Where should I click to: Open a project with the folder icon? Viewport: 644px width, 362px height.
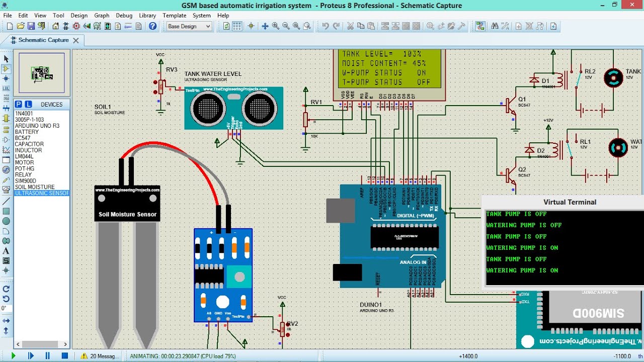click(x=21, y=26)
